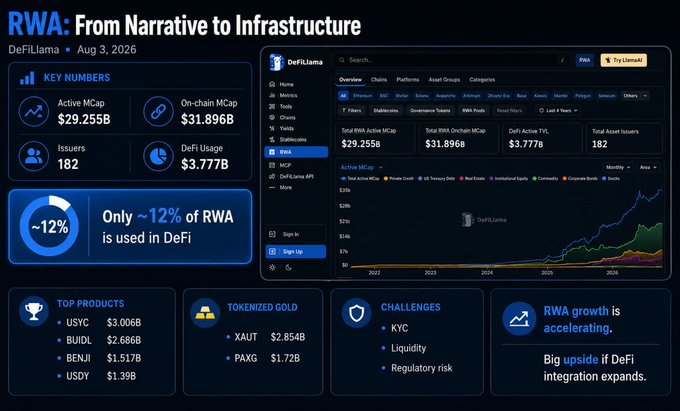Expand the Active MCap metric selector
Screen dimensions: 680x411
(x=361, y=167)
